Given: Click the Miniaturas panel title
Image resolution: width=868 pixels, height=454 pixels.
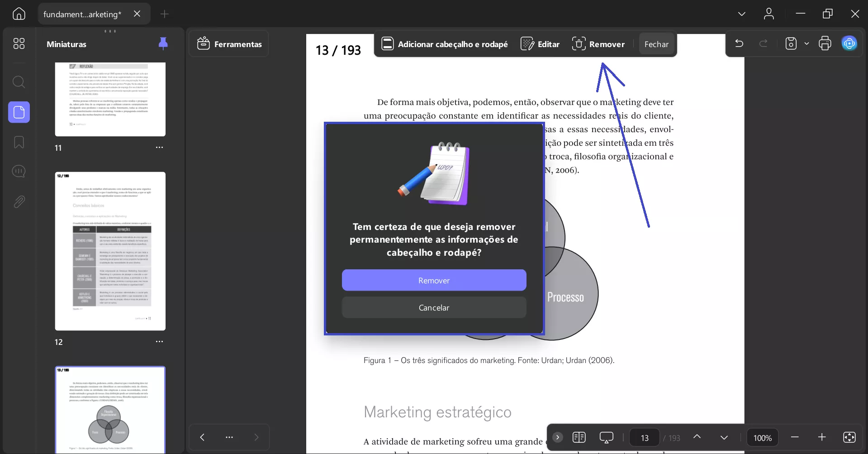Looking at the screenshot, I should coord(66,44).
